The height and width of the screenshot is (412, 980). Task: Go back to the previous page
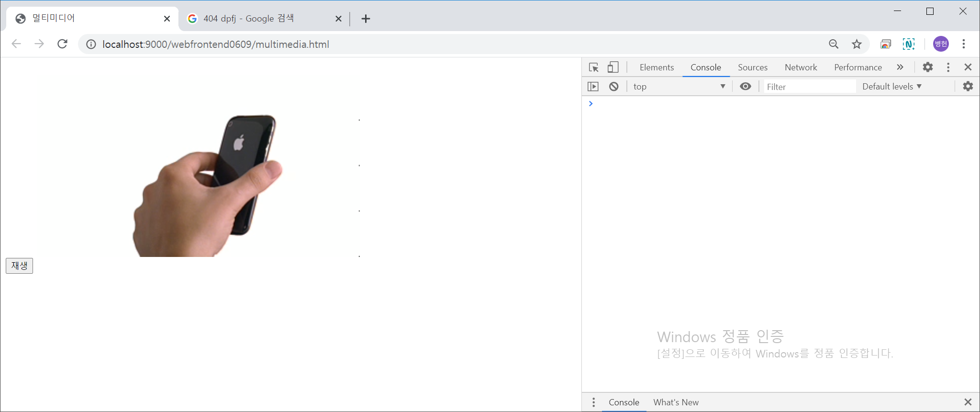(16, 44)
